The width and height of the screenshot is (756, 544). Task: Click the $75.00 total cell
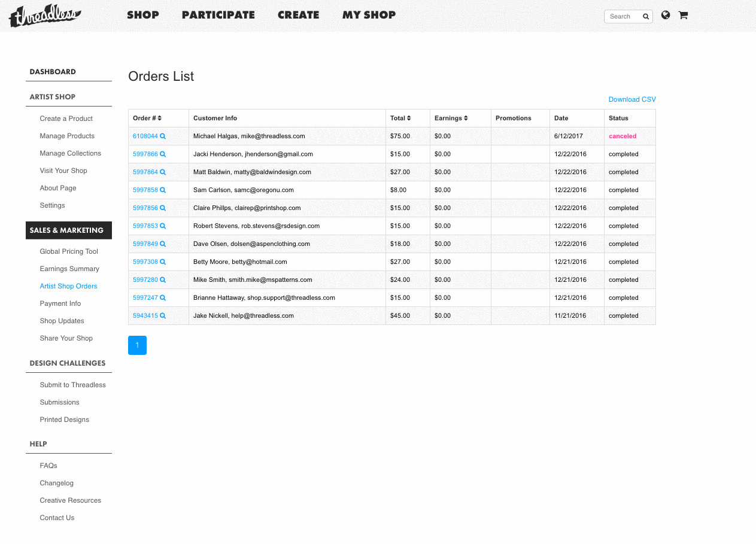pos(408,136)
